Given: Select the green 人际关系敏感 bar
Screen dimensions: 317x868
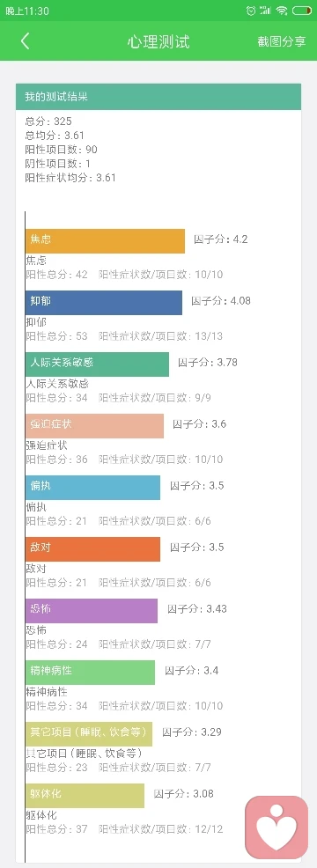Looking at the screenshot, I should (97, 364).
